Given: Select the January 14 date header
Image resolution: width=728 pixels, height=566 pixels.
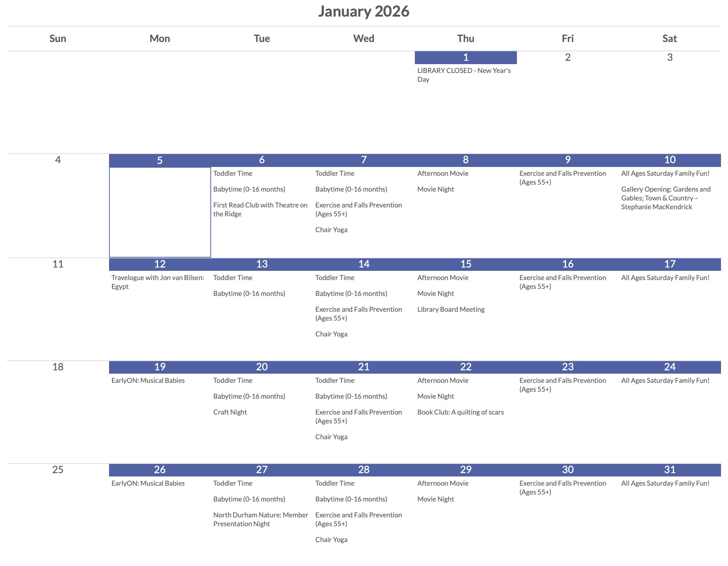Looking at the screenshot, I should click(x=364, y=264).
